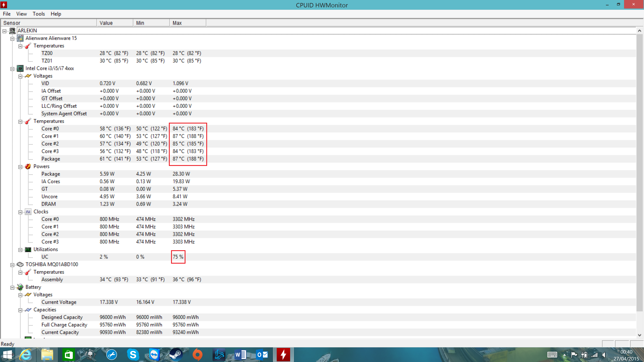
Task: Open the touch keyboard tray icon
Action: pos(552,355)
